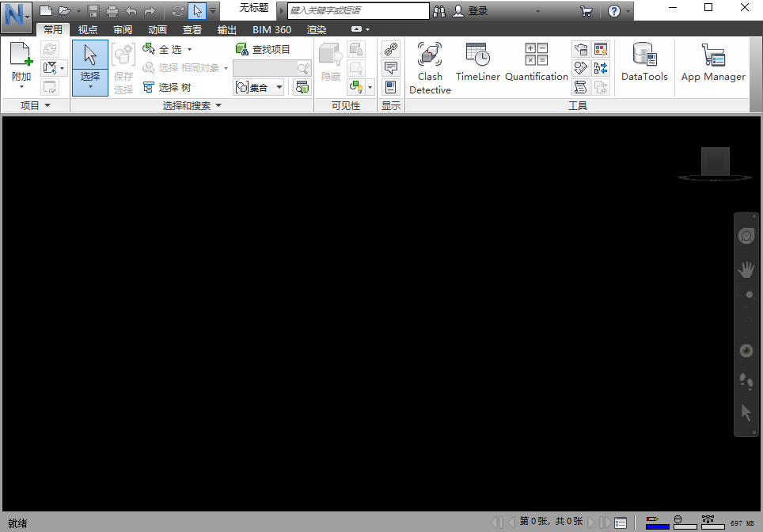Screen dimensions: 763x532
Task: Click the Pan hand tool in navigation bar
Action: [746, 270]
